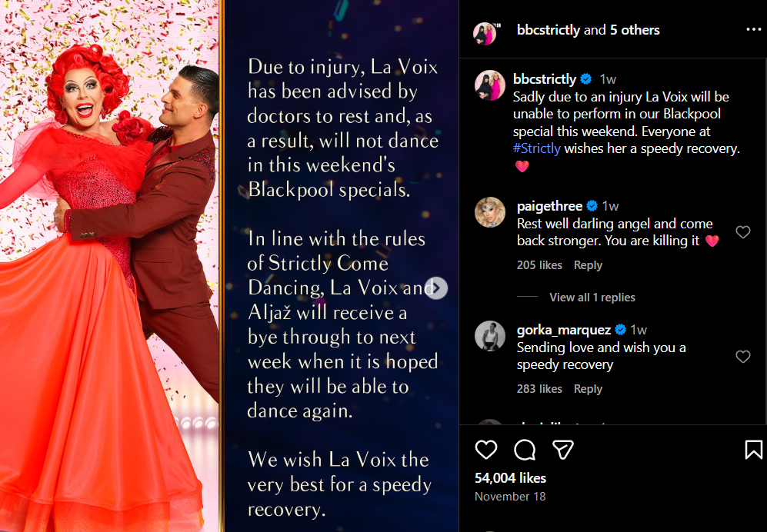The width and height of the screenshot is (767, 532).
Task: Like gorka_marquez's comment heart
Action: pyautogui.click(x=743, y=357)
